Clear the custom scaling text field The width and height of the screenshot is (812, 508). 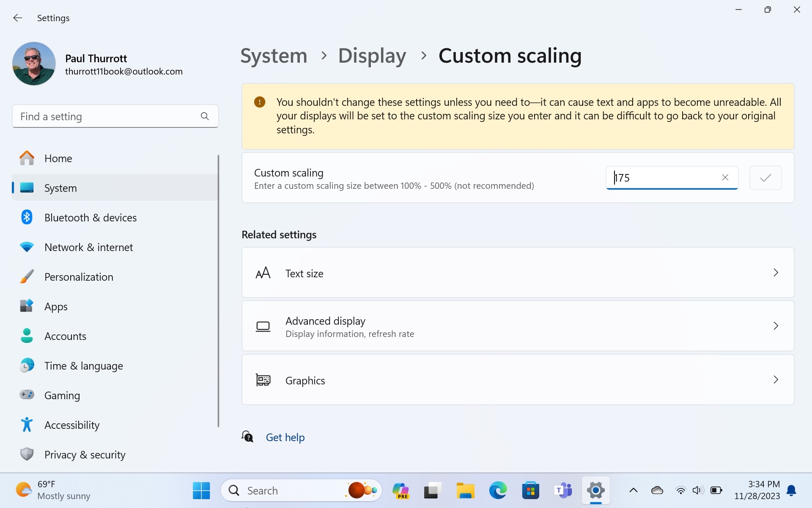(x=725, y=177)
